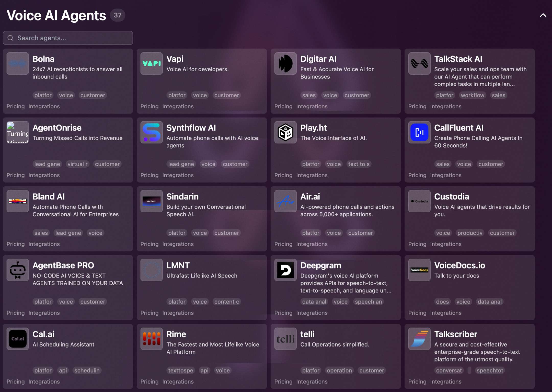The height and width of the screenshot is (392, 552).
Task: Open Pricing link on Bolna card
Action: (16, 107)
